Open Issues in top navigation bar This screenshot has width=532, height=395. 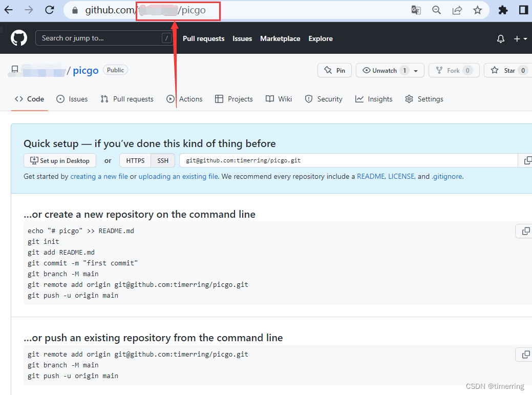pos(242,39)
